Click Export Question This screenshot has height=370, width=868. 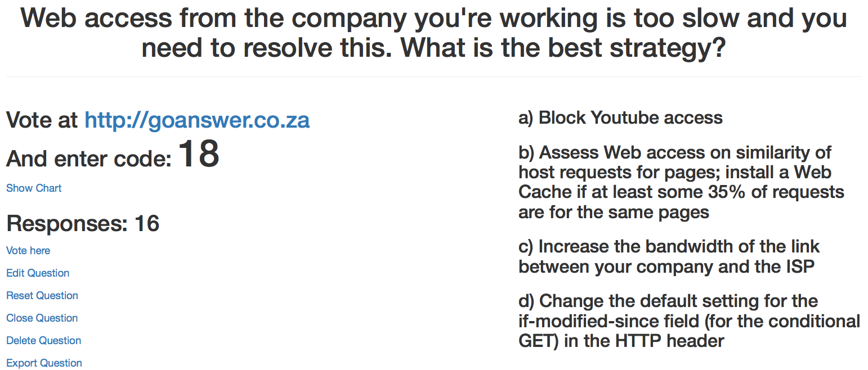(x=44, y=363)
